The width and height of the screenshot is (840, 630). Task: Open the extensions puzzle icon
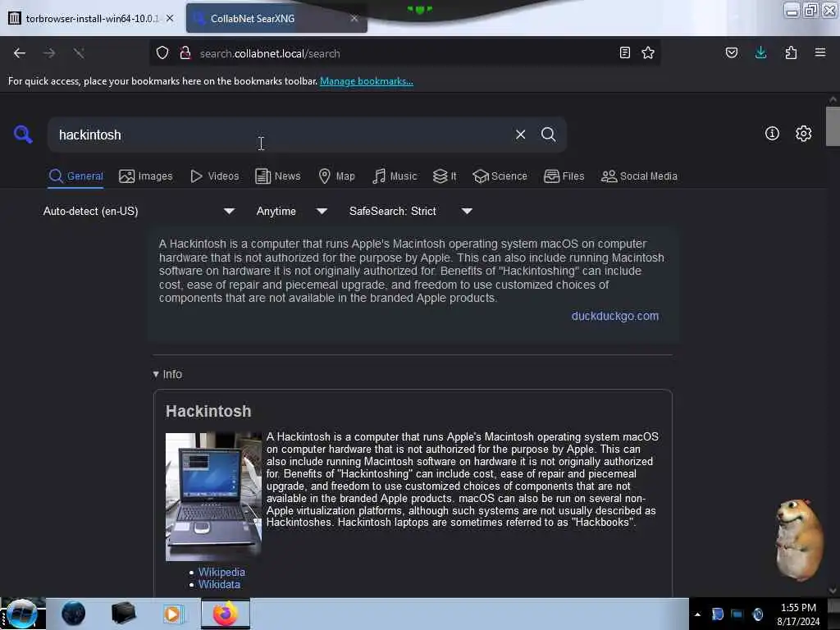[791, 52]
